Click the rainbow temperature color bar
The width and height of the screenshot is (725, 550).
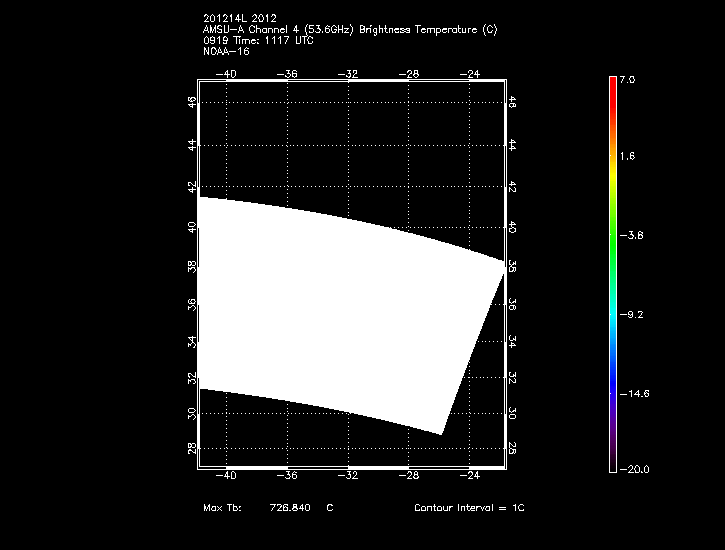(x=612, y=272)
